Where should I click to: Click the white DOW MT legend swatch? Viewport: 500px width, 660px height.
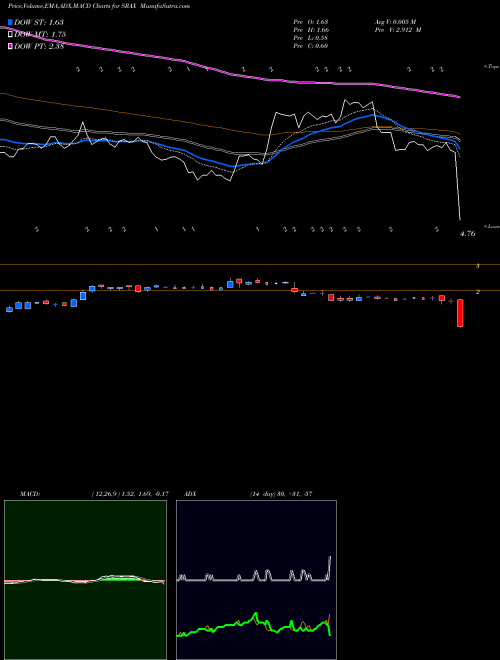tap(11, 34)
